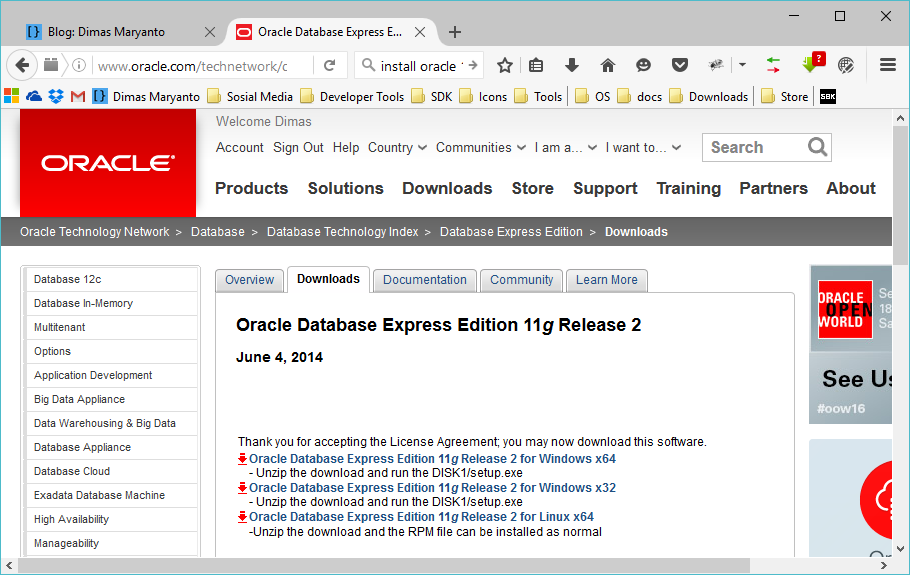Screen dimensions: 910x575
Task: Click the site information icon in the address bar
Action: [80, 66]
